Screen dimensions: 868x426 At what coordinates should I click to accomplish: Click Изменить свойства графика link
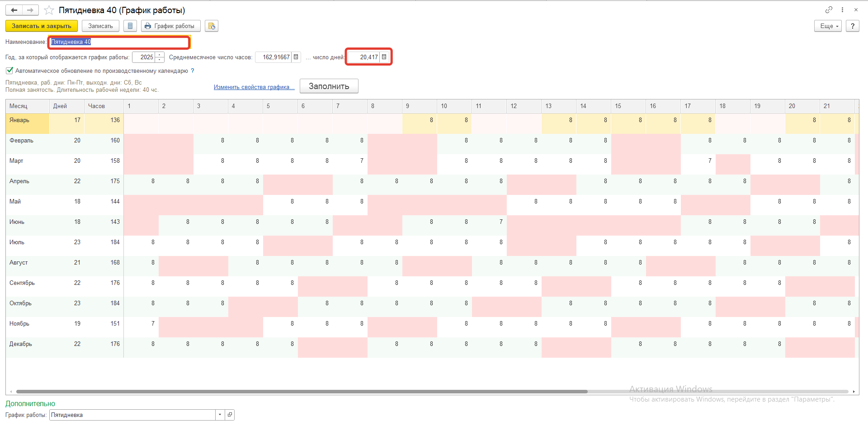coord(254,87)
